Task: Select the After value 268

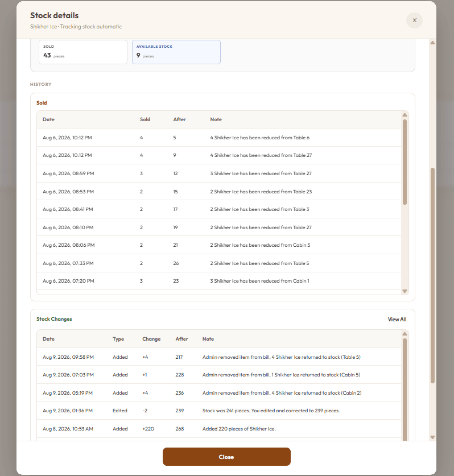Action: (179, 429)
